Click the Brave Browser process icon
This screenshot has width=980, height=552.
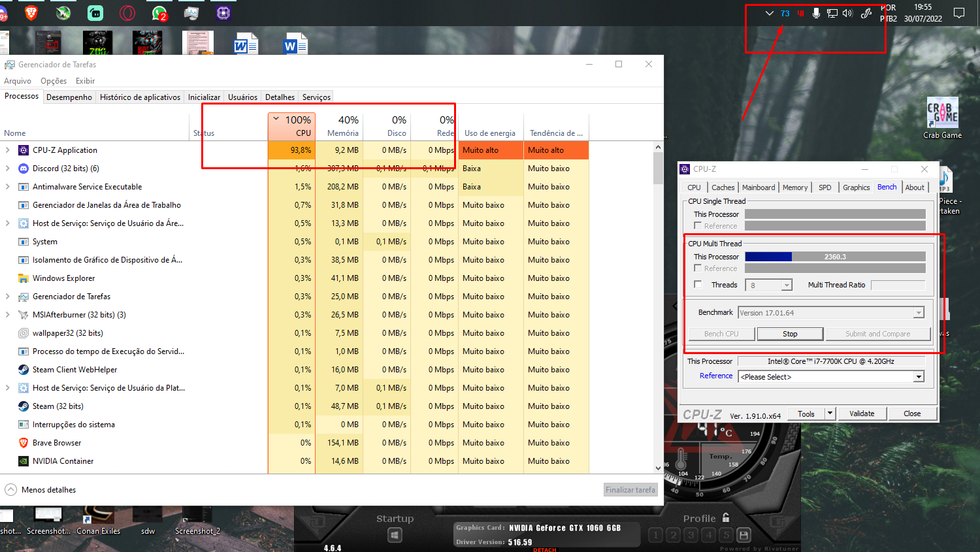24,443
